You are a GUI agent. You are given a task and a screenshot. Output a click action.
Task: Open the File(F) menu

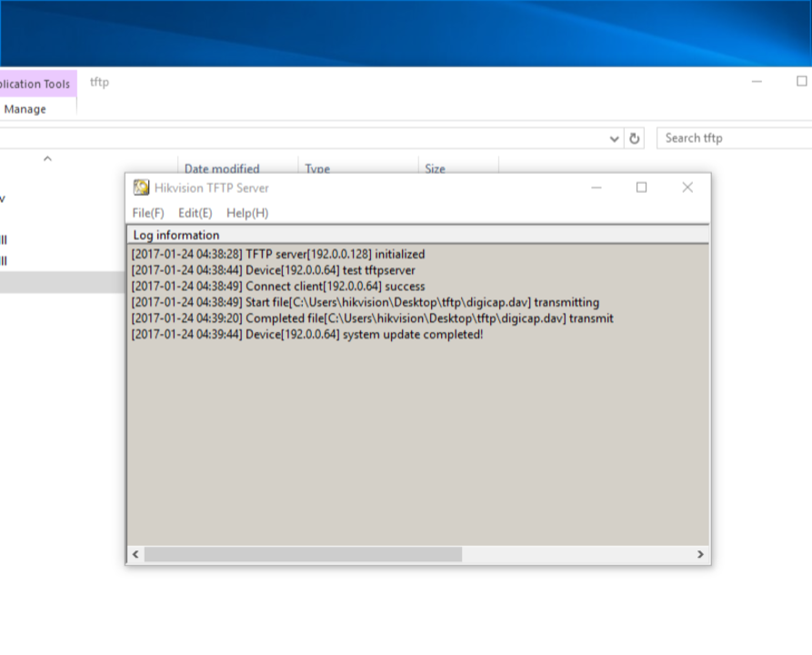pyautogui.click(x=148, y=213)
